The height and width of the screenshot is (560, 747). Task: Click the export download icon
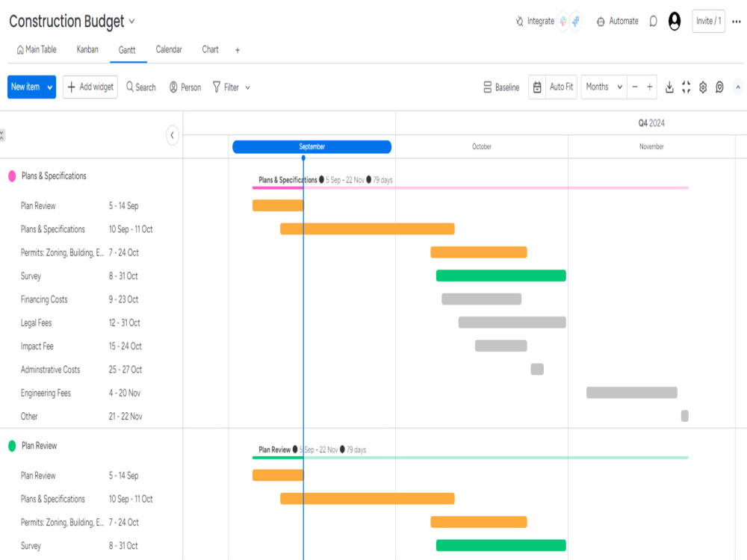tap(669, 87)
